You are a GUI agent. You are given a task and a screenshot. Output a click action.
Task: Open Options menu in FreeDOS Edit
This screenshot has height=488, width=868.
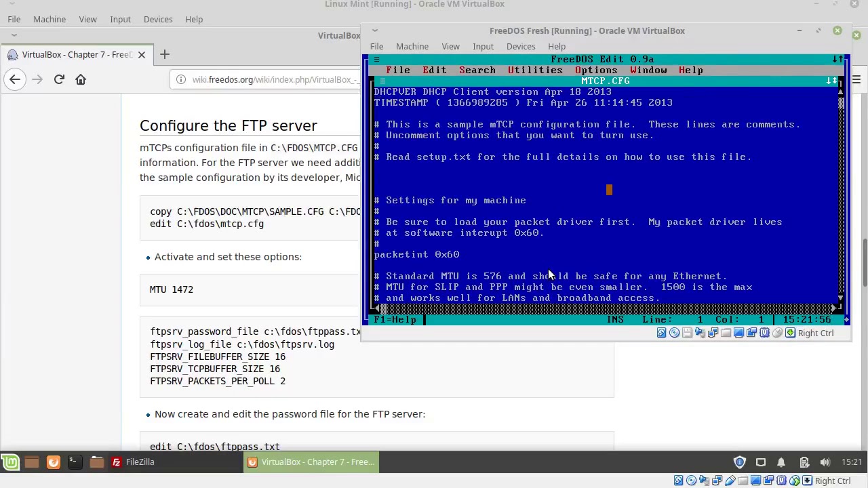click(596, 70)
